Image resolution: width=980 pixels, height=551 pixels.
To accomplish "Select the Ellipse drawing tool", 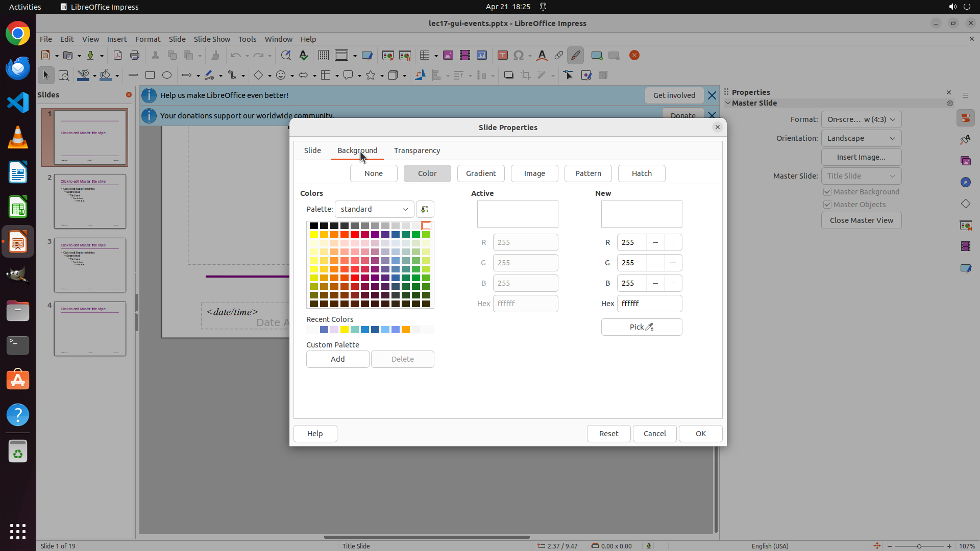I will click(x=167, y=76).
